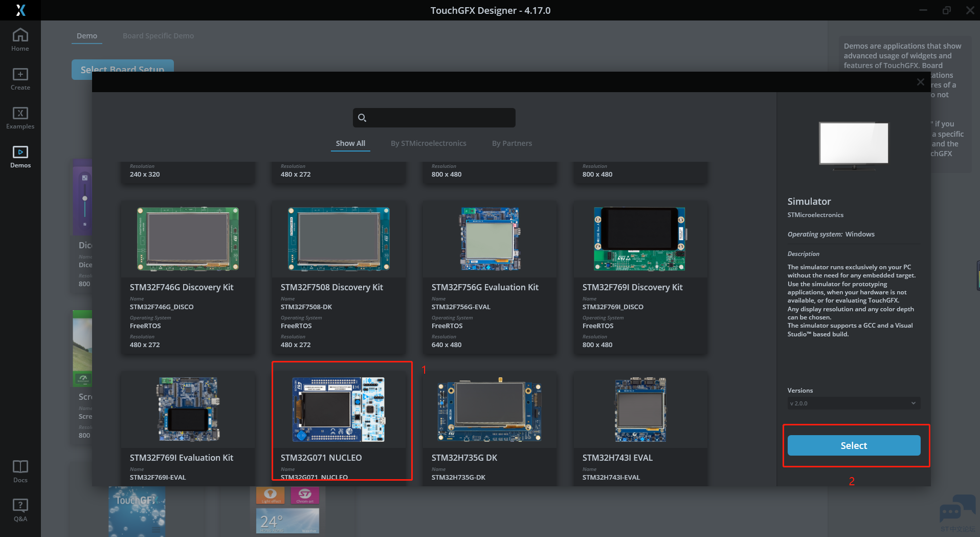The height and width of the screenshot is (537, 980).
Task: Click the Simulator heading in details panel
Action: point(809,202)
